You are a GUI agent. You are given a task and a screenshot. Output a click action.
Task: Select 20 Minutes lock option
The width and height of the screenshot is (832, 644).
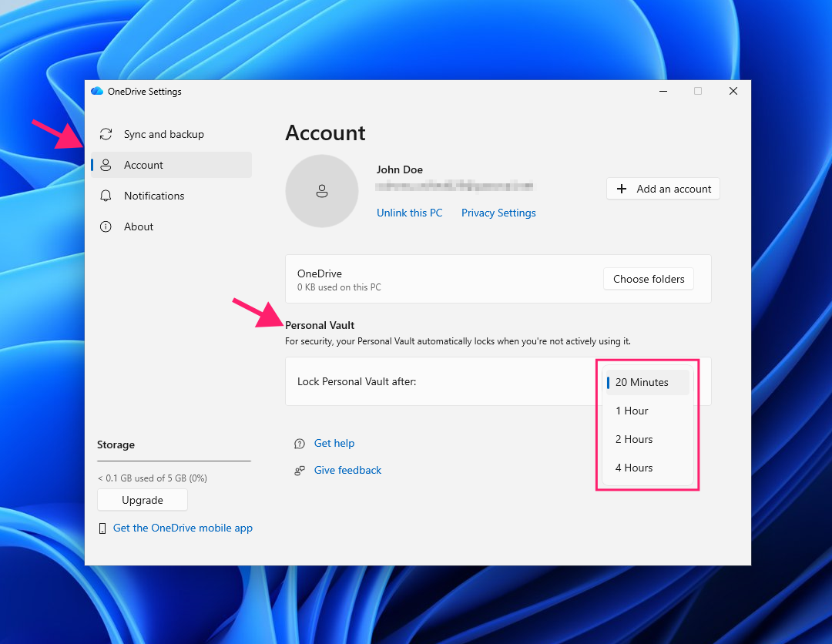(x=647, y=382)
